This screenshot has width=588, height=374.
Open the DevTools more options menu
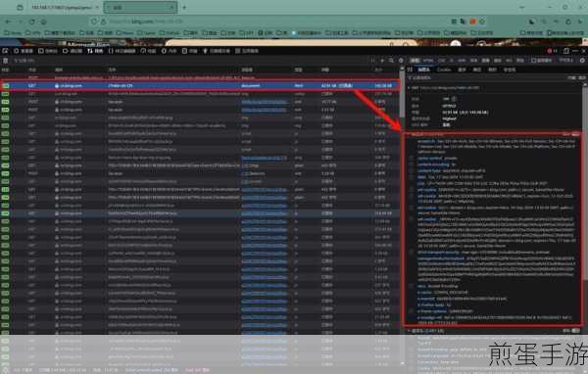(575, 51)
